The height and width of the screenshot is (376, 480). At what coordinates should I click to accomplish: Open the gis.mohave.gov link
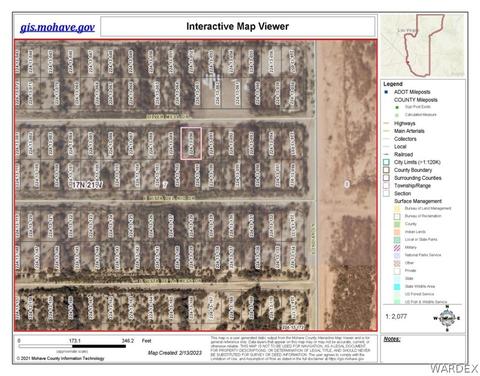(57, 27)
